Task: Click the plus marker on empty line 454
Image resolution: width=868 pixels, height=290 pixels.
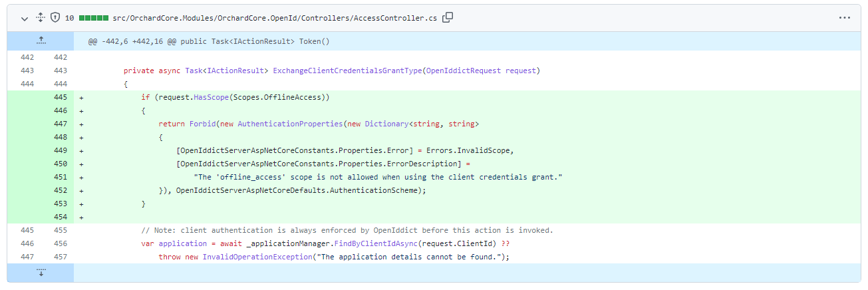Action: [81, 217]
